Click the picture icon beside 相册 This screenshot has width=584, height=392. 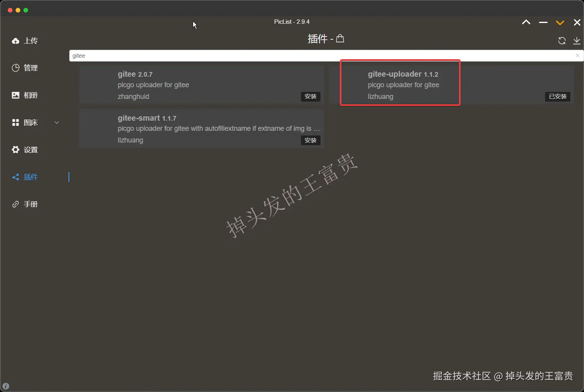tap(16, 95)
